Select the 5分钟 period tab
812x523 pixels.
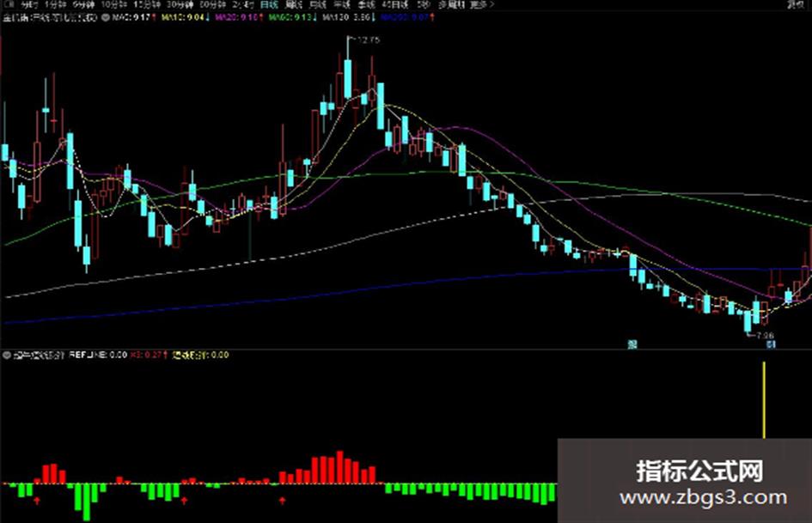[84, 4]
